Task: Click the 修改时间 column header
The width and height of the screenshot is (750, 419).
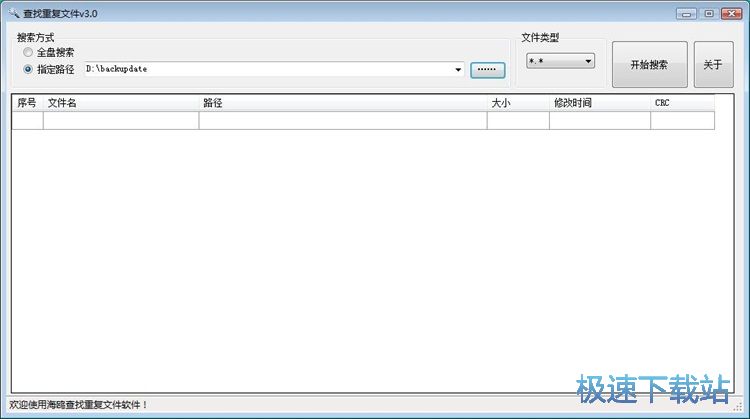Action: tap(600, 103)
